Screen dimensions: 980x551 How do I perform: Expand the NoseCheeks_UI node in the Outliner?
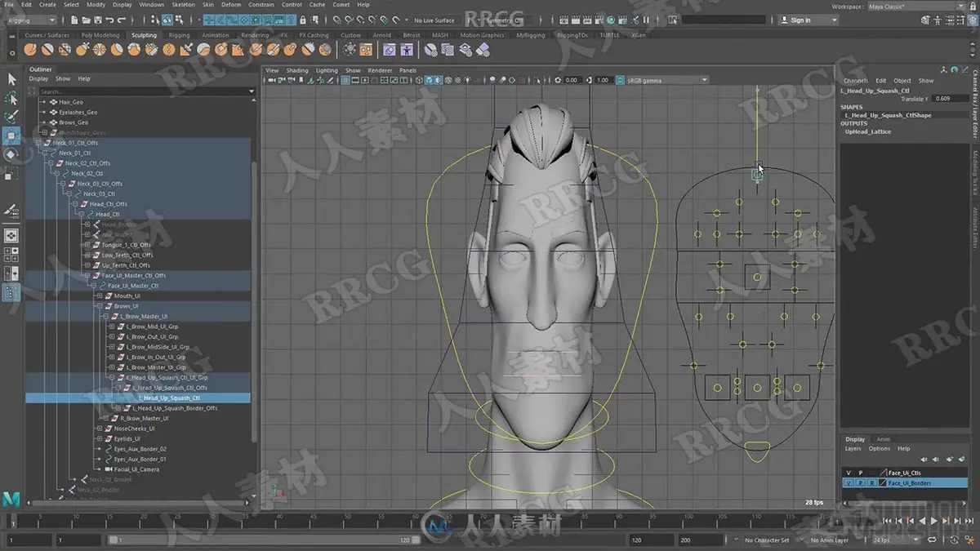(x=99, y=429)
